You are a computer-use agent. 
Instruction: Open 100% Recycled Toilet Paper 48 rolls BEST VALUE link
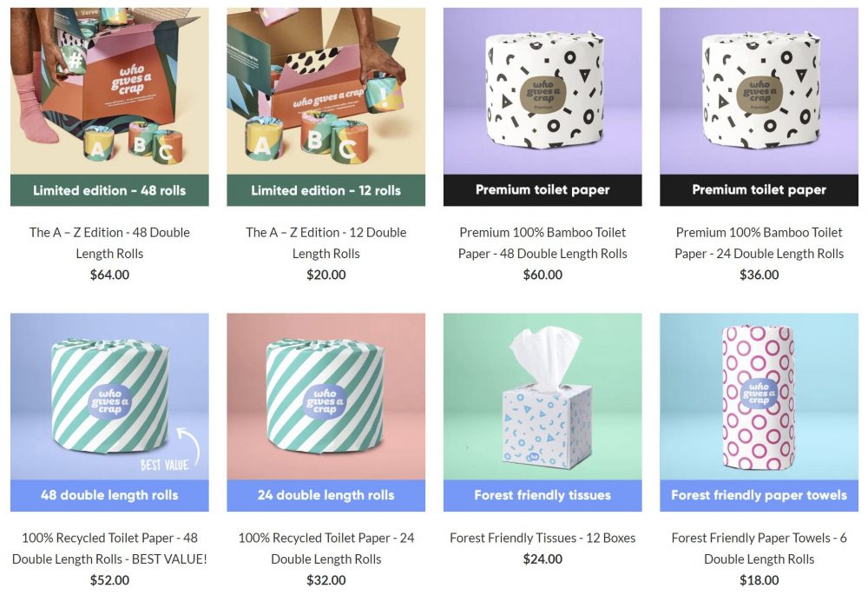tap(109, 548)
